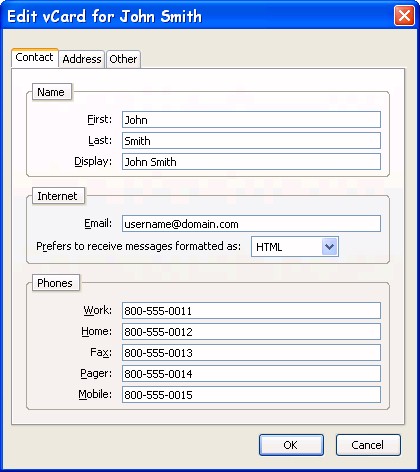Viewport: 420px width, 472px height.
Task: Click the Home phone number field
Action: [251, 332]
